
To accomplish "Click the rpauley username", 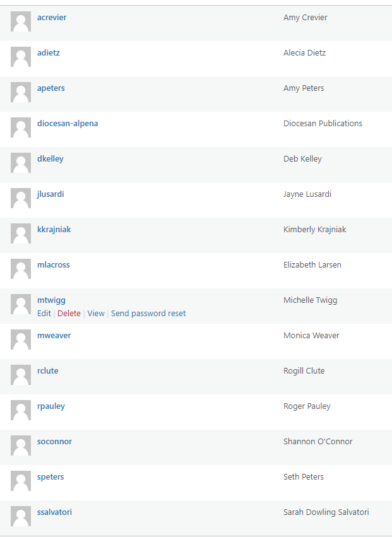I will (51, 406).
